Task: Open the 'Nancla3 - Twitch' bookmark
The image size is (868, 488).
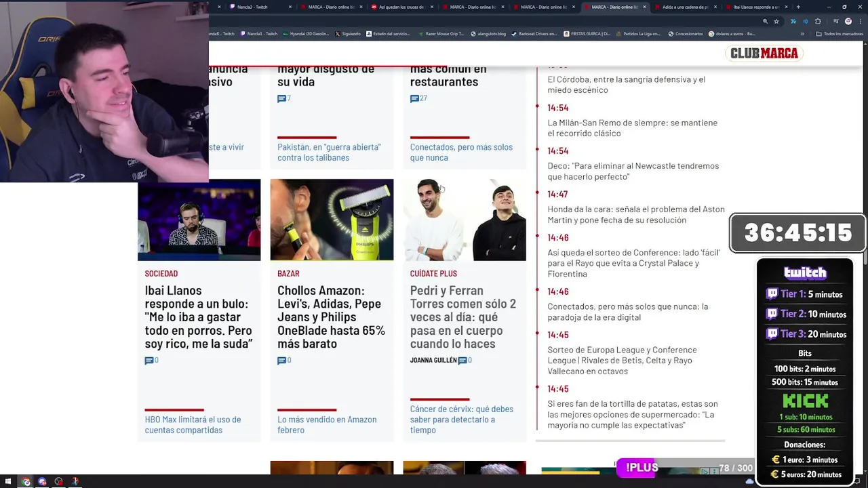Action: point(259,34)
